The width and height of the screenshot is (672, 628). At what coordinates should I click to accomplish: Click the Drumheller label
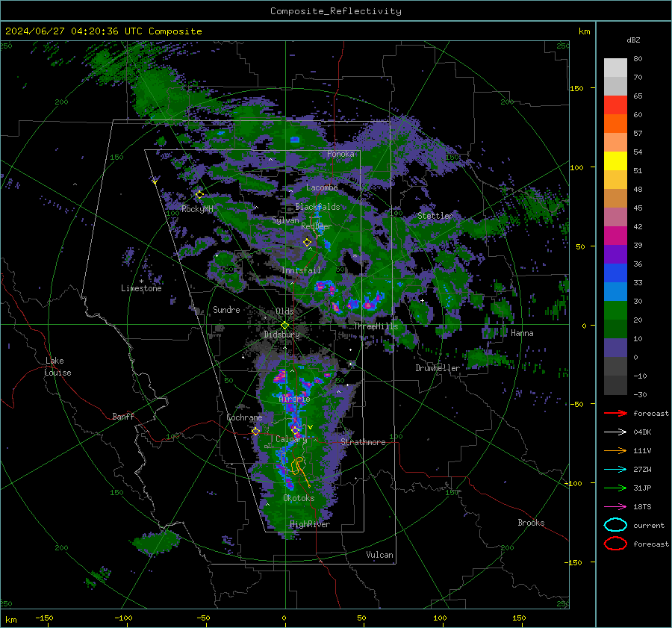437,368
